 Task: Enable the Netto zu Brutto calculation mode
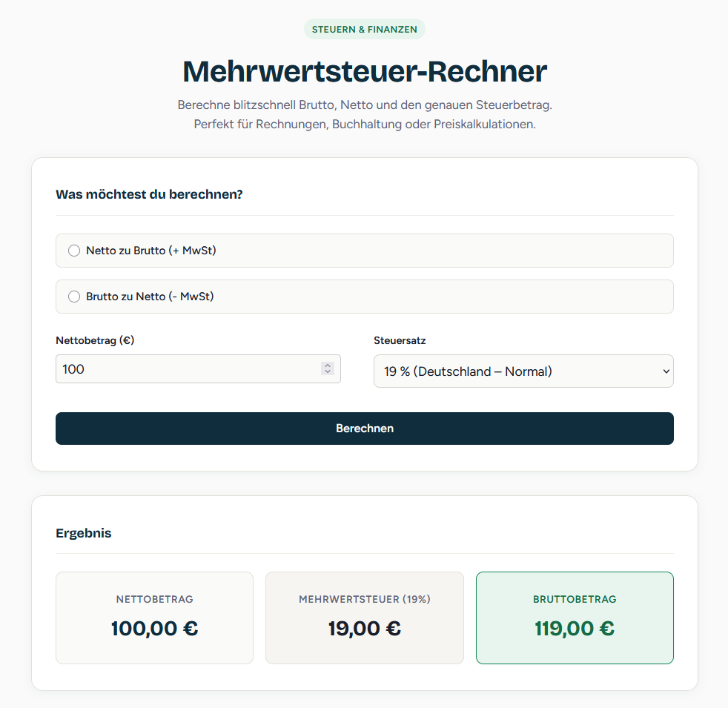(74, 251)
